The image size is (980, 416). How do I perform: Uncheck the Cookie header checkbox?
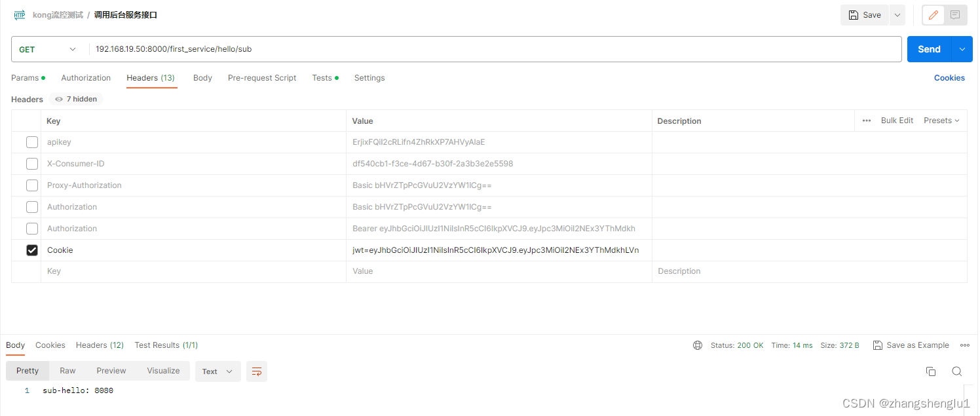coord(32,250)
